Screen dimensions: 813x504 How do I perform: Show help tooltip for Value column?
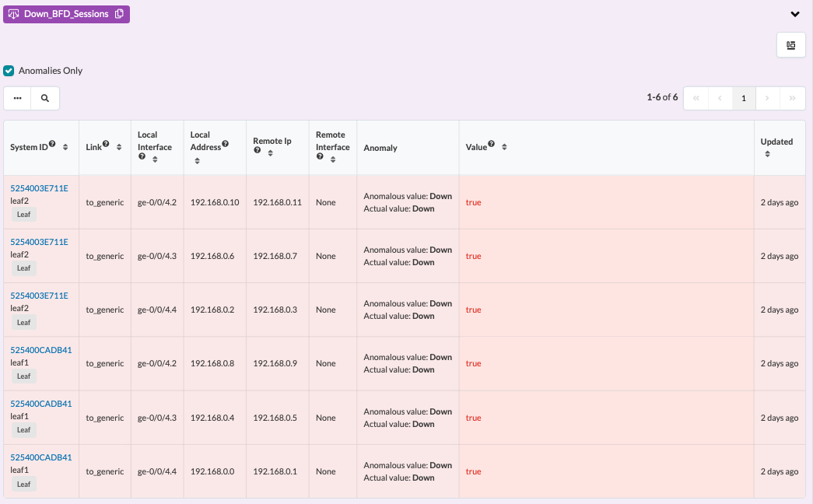(491, 144)
